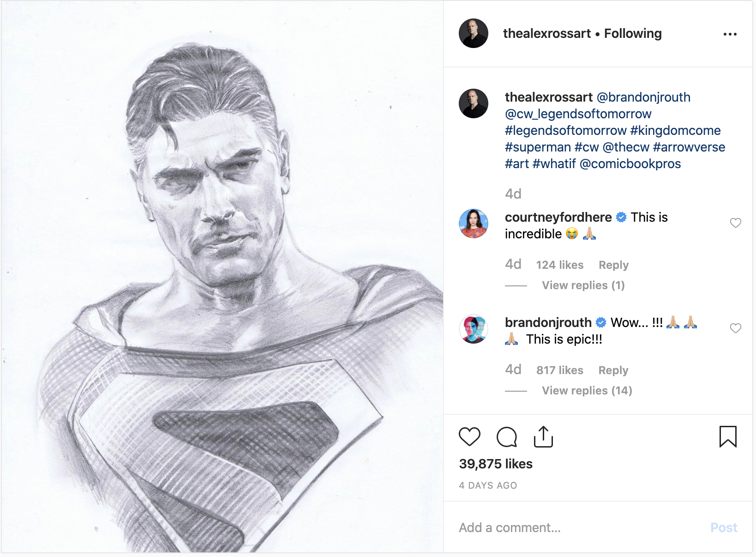Screen dimensions: 756x557
Task: Open courtneyfordhere's avatar
Action: point(474,224)
